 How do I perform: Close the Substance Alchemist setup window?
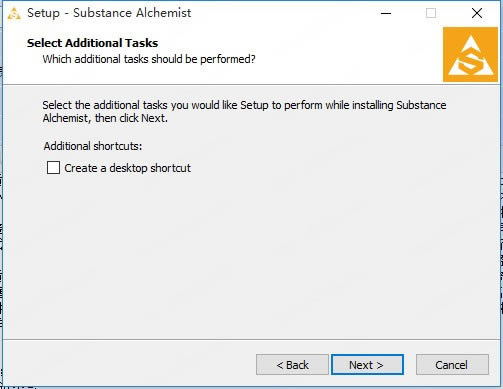pyautogui.click(x=477, y=13)
